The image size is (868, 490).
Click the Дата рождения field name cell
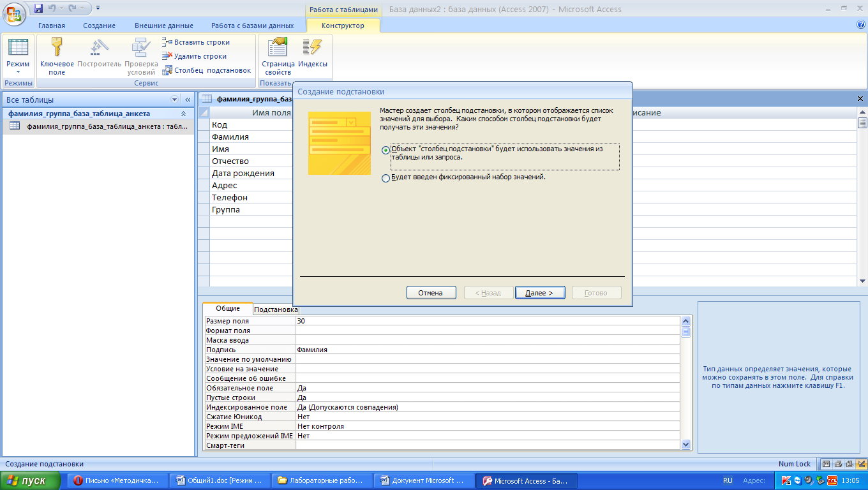(x=251, y=174)
